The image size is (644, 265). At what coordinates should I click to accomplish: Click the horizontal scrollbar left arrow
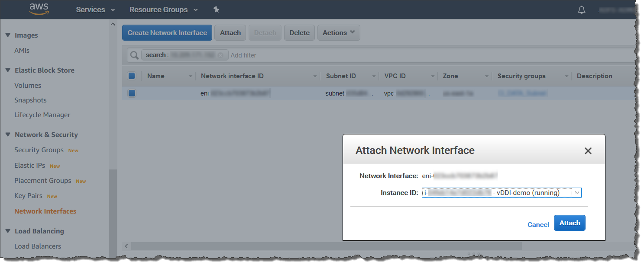[x=126, y=246]
